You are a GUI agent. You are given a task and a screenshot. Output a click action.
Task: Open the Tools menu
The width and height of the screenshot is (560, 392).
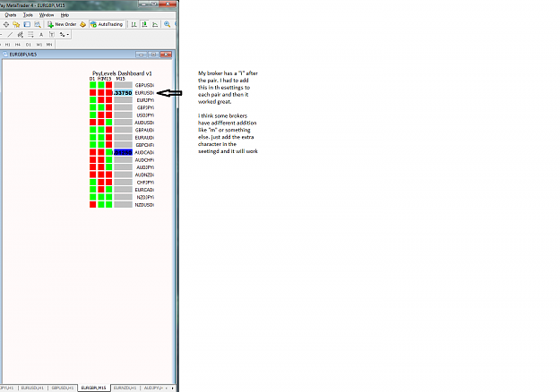pyautogui.click(x=28, y=15)
